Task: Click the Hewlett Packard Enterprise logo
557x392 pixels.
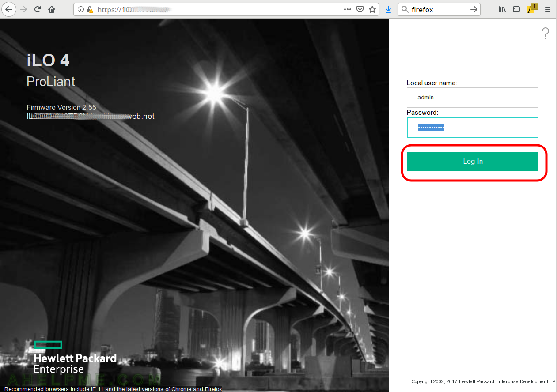Action: coord(75,357)
